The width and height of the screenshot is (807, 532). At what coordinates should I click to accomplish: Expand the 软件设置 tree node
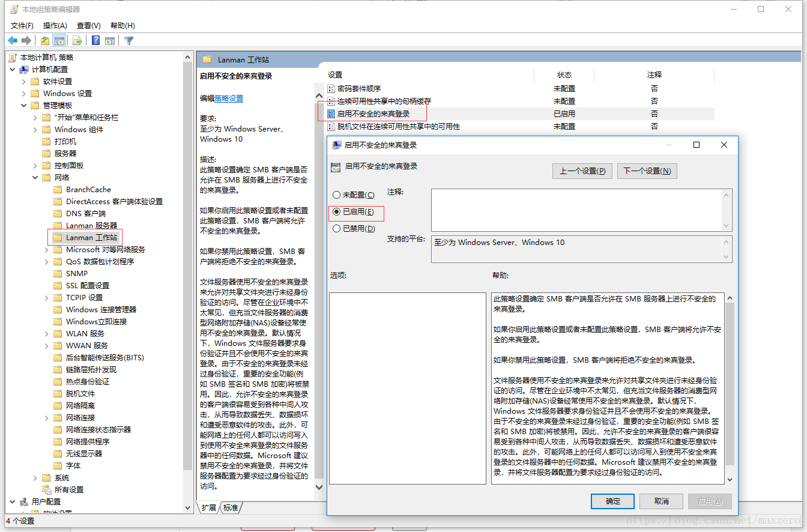(24, 81)
